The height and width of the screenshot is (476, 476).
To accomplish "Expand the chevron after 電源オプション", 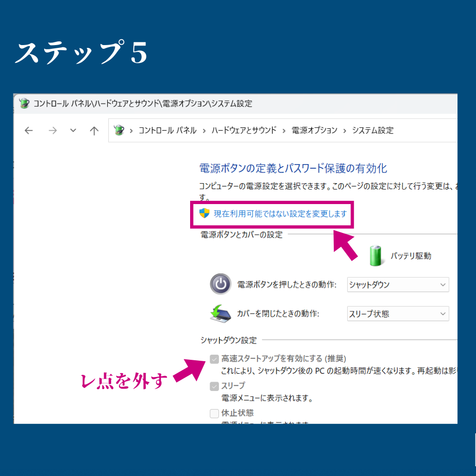I will click(x=345, y=131).
